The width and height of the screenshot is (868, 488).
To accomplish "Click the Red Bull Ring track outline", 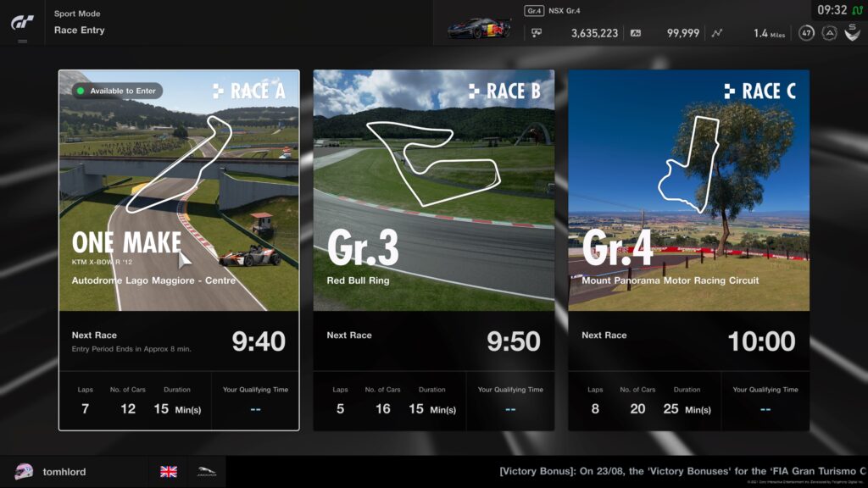I will 433,164.
